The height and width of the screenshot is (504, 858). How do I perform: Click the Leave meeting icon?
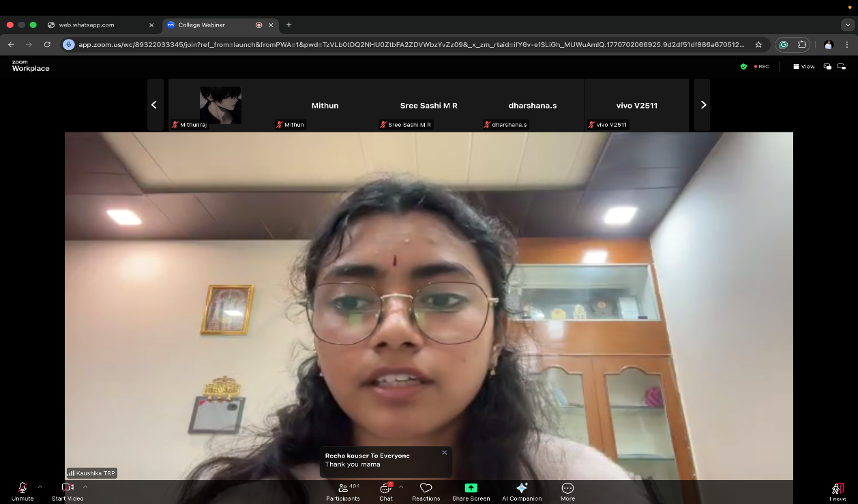838,489
